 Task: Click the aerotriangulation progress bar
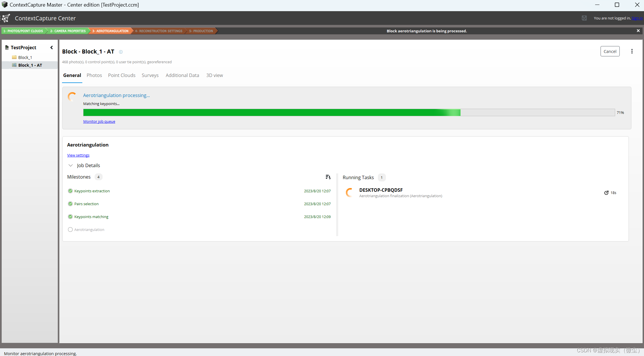(349, 112)
